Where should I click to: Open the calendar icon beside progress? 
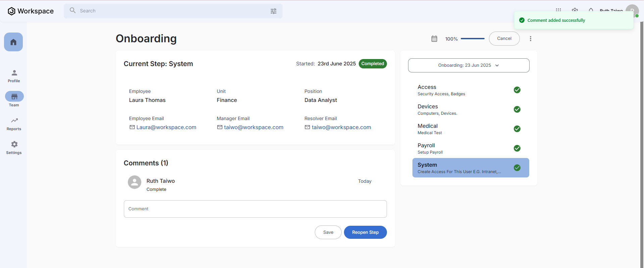coord(434,39)
